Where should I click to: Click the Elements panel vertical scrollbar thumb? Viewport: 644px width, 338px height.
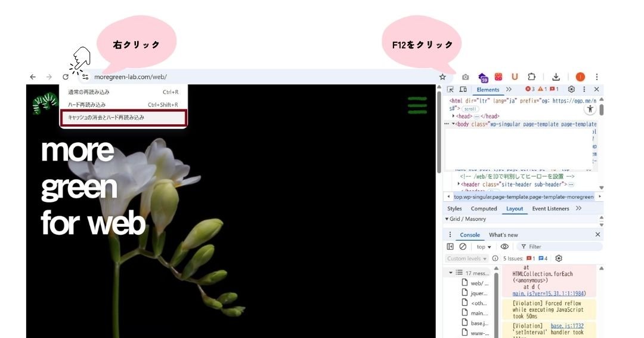coord(601,110)
